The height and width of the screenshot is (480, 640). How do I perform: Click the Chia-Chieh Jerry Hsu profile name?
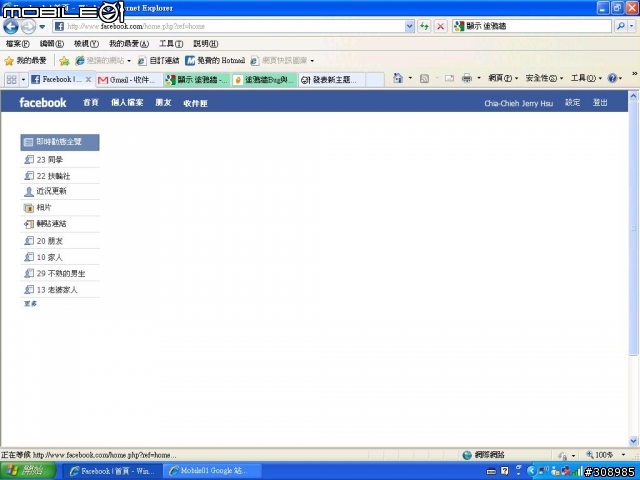[x=518, y=103]
